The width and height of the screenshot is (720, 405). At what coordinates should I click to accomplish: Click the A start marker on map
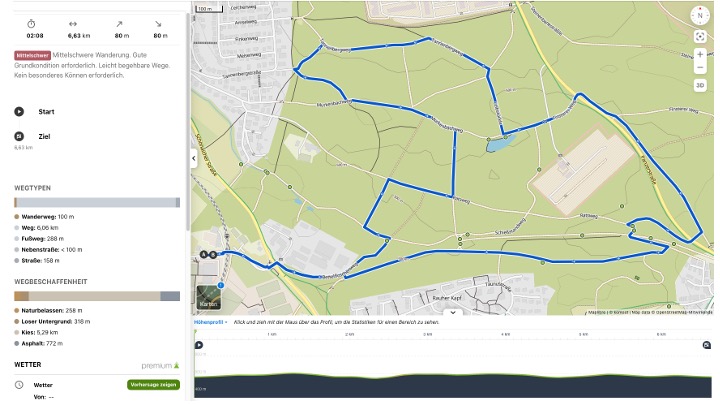pos(204,254)
